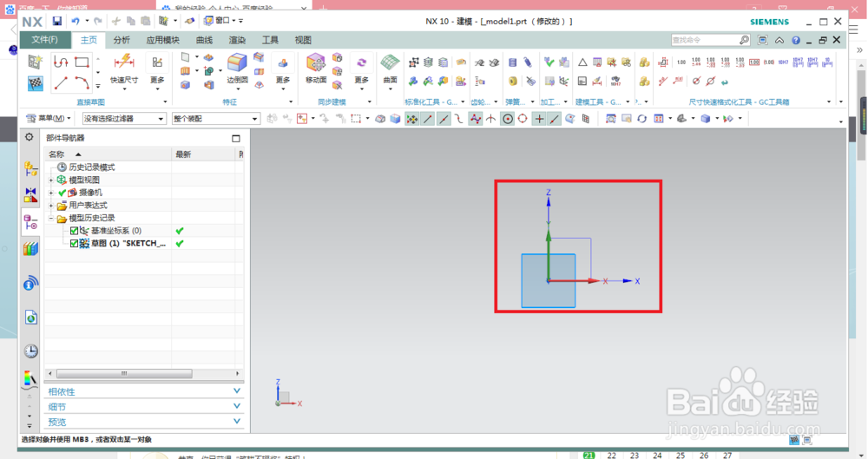Image resolution: width=868 pixels, height=459 pixels.
Task: Click 更多 in the 直接草图 group
Action: point(157,71)
